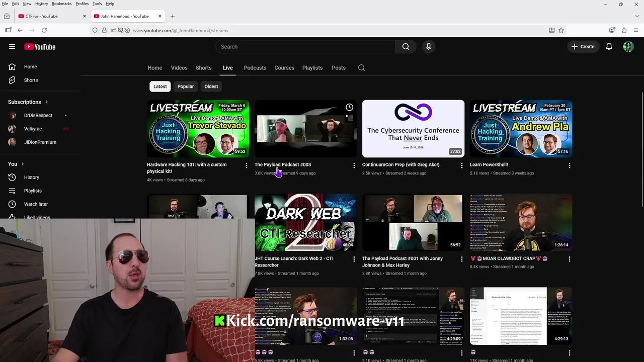
Task: Click the YouTube search input field
Action: [x=305, y=47]
